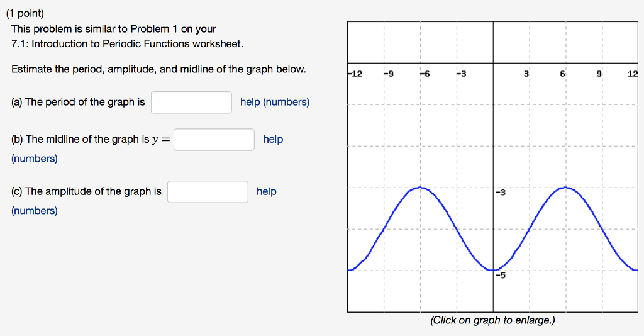Image resolution: width=644 pixels, height=336 pixels.
Task: Click the -12 label on the x-axis
Action: [355, 74]
